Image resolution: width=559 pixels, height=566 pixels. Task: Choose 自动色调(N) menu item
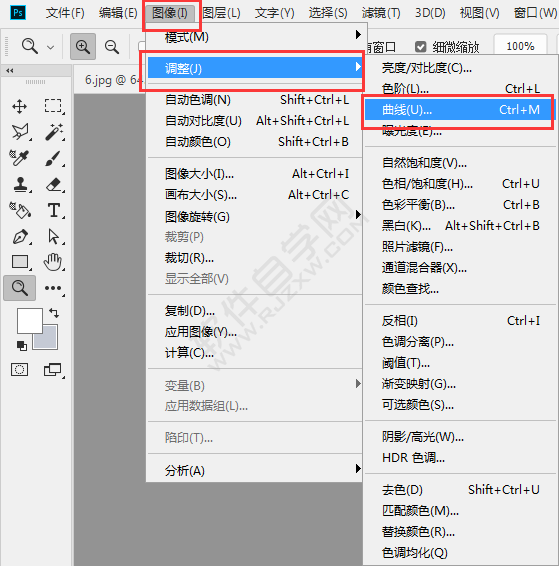[256, 100]
